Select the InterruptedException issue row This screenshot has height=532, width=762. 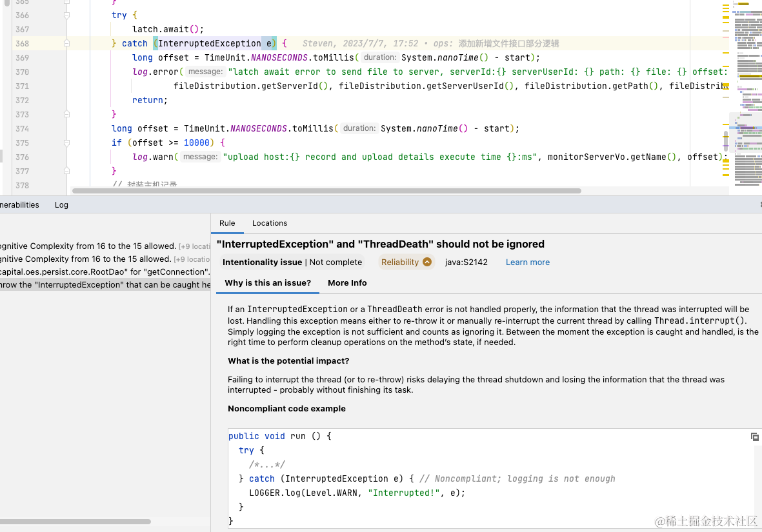pyautogui.click(x=105, y=285)
